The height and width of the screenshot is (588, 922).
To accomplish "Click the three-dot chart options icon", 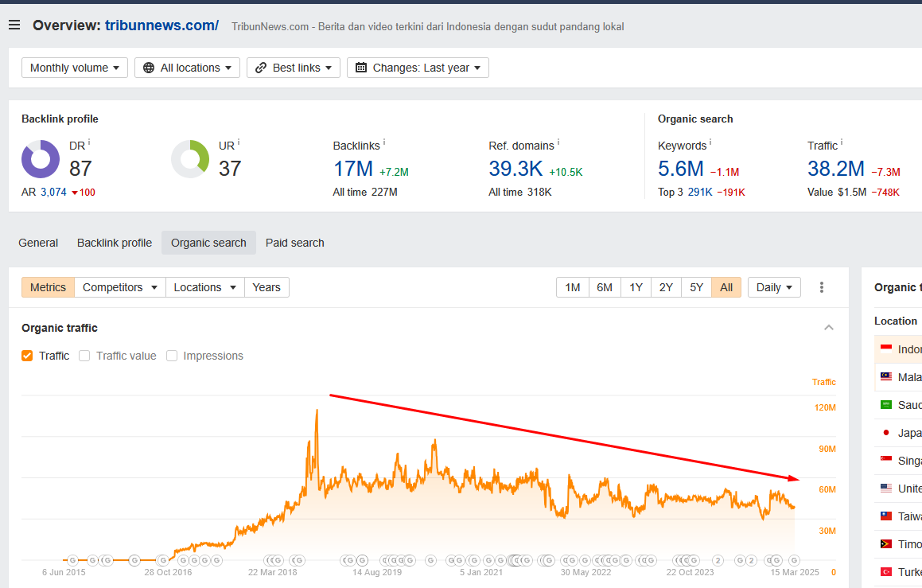I will click(x=822, y=287).
